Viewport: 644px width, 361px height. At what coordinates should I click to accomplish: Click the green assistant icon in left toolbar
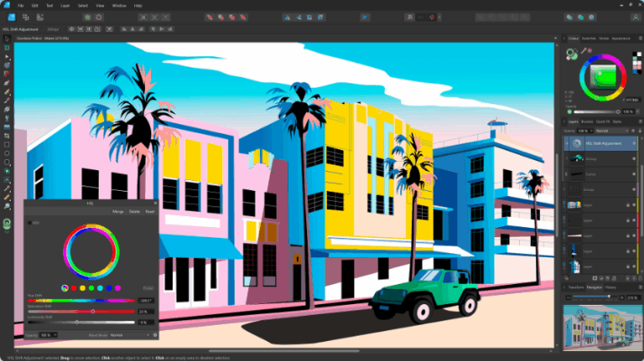pyautogui.click(x=7, y=224)
